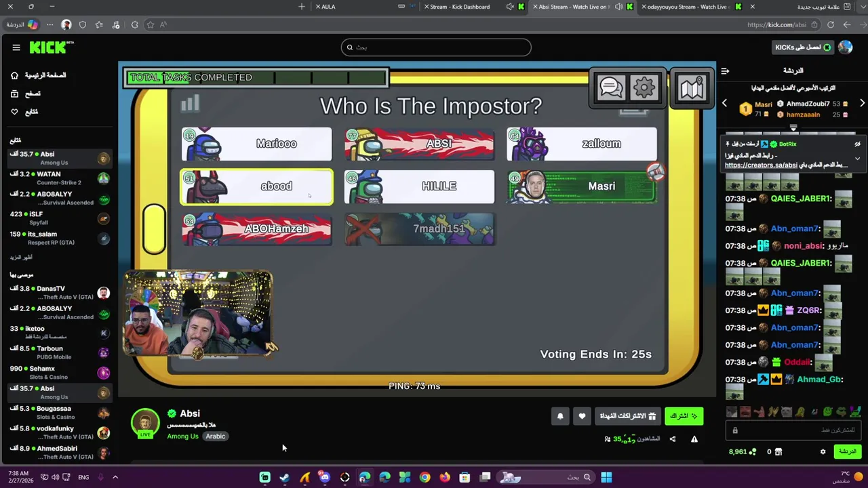The image size is (868, 488).
Task: Open Google Chrome from the taskbar
Action: [425, 477]
